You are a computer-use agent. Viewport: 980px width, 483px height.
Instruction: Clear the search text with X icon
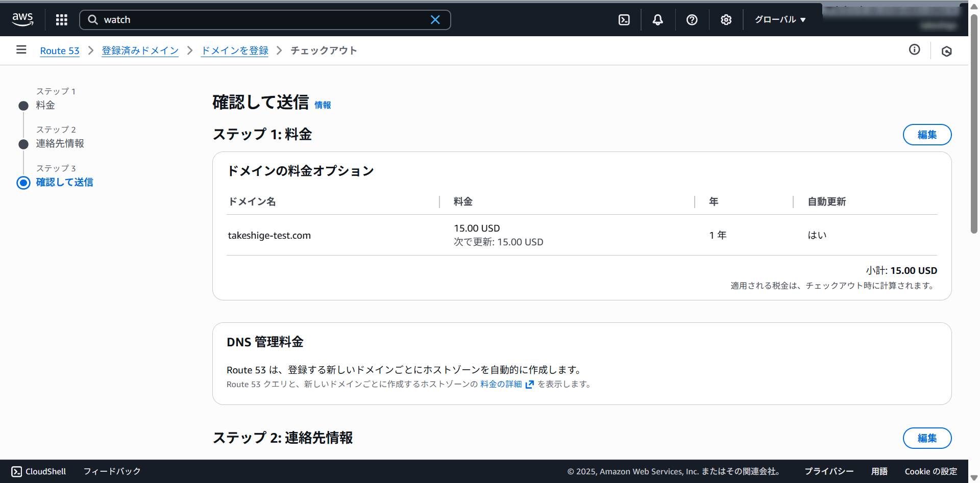(435, 20)
